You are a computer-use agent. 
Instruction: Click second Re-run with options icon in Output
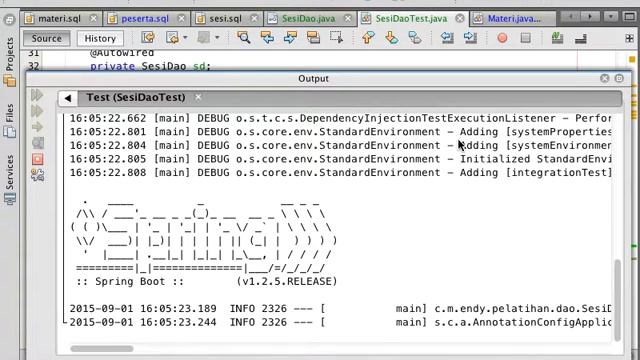pos(37,111)
